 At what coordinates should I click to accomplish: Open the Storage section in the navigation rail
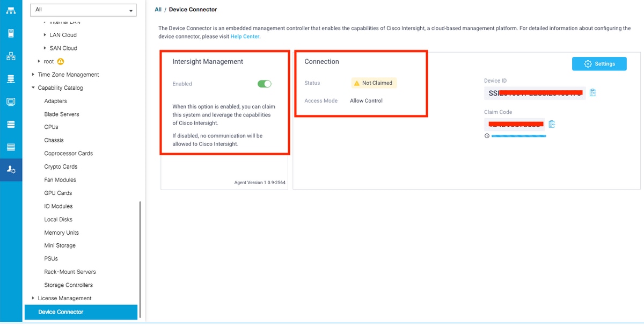point(11,125)
